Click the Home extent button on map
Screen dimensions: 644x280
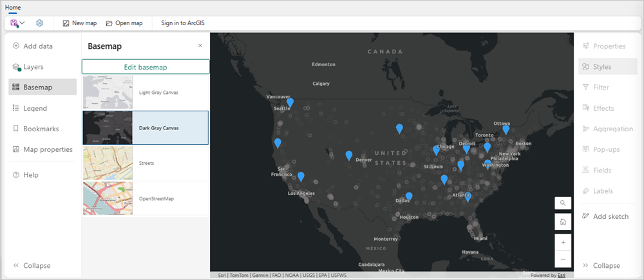pyautogui.click(x=563, y=221)
